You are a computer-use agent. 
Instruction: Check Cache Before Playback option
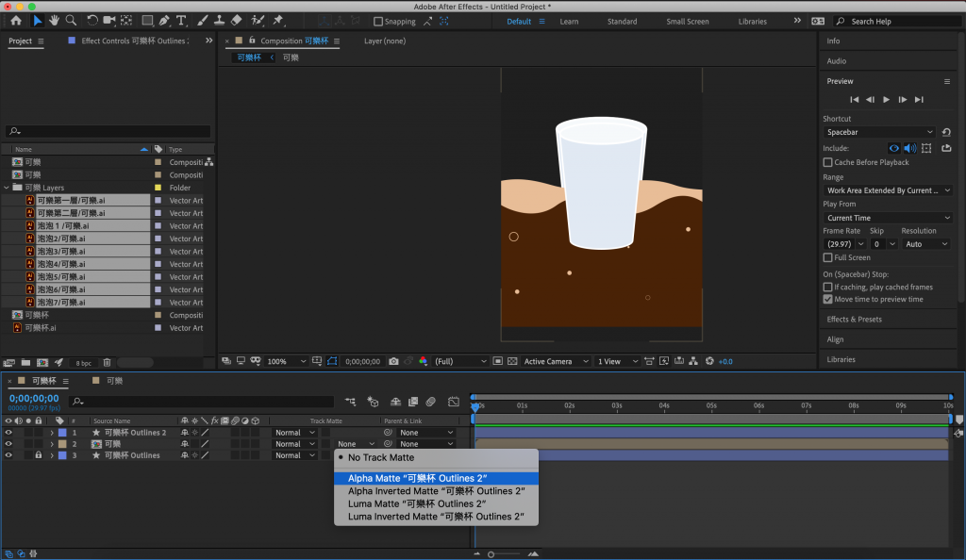[827, 162]
